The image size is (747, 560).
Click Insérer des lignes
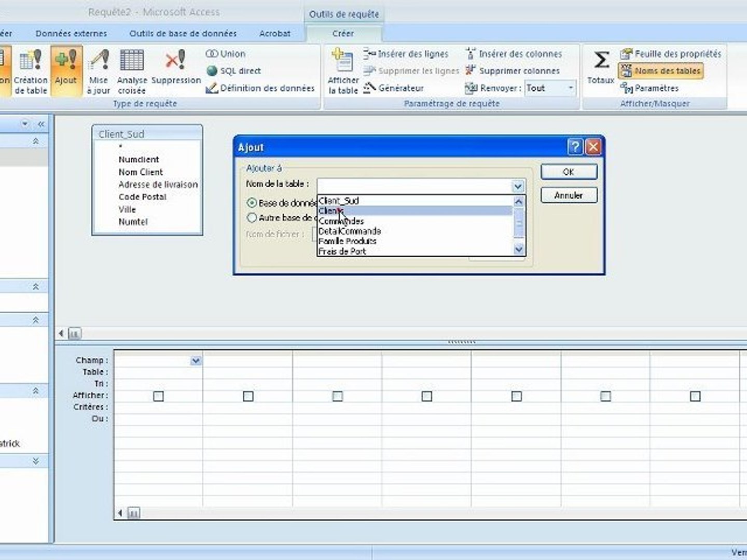click(406, 54)
